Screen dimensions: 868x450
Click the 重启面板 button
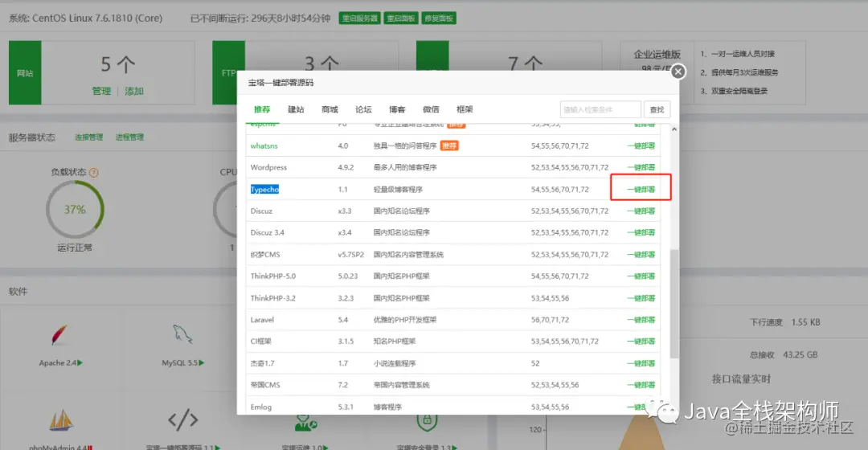[x=401, y=18]
